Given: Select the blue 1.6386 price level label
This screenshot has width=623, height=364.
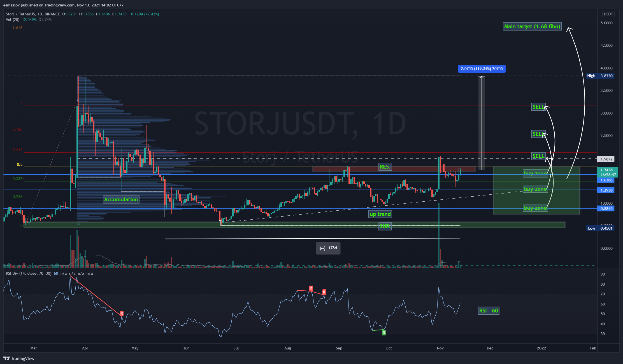Looking at the screenshot, I should click(606, 180).
